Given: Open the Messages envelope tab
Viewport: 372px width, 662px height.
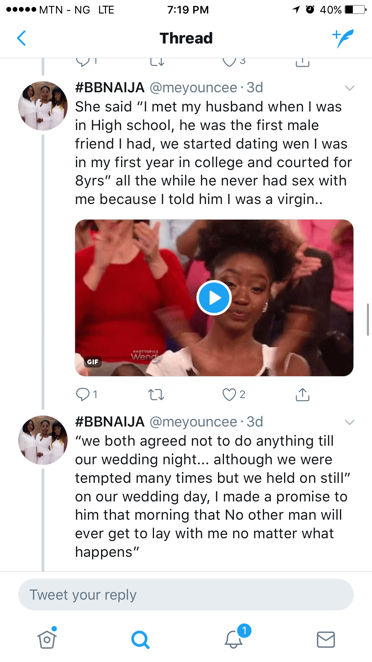Looking at the screenshot, I should click(326, 640).
